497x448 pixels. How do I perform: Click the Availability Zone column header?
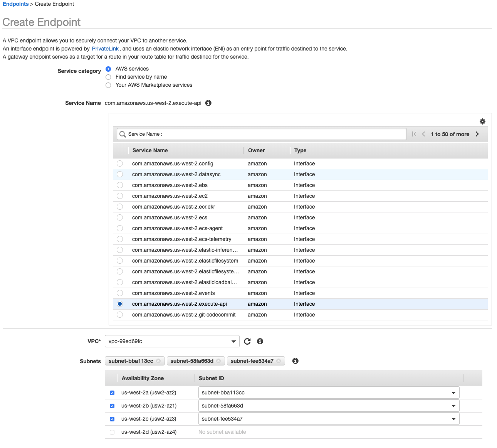pyautogui.click(x=143, y=378)
